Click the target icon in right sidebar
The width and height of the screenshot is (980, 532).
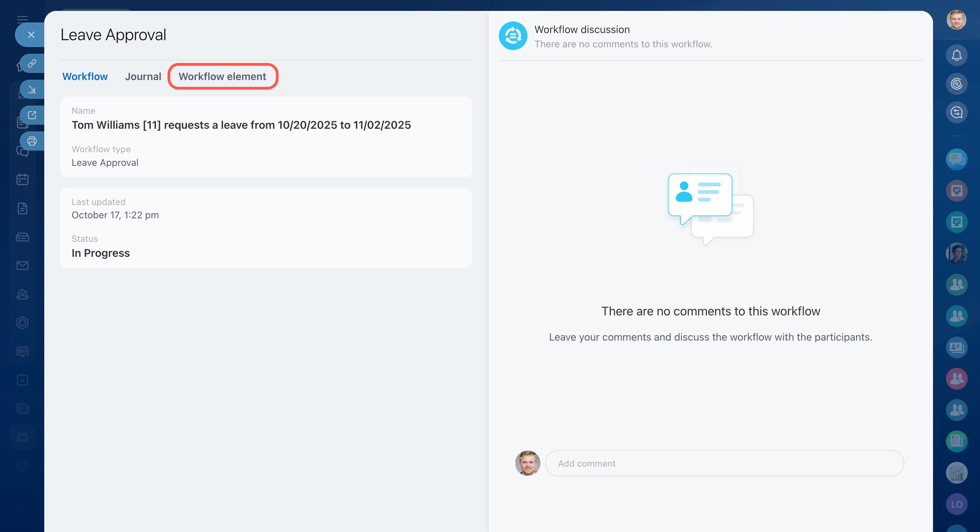point(957,84)
